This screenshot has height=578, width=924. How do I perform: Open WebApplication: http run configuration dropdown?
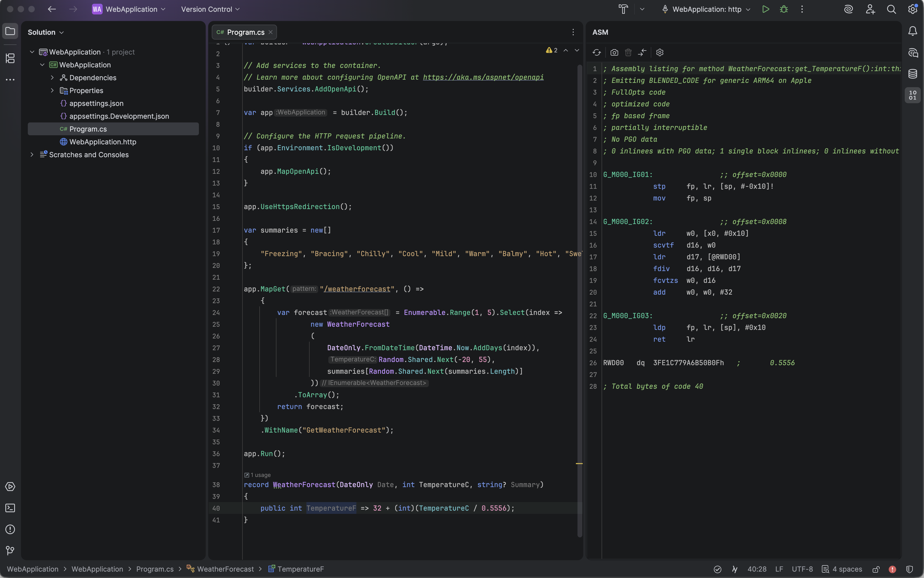[706, 9]
